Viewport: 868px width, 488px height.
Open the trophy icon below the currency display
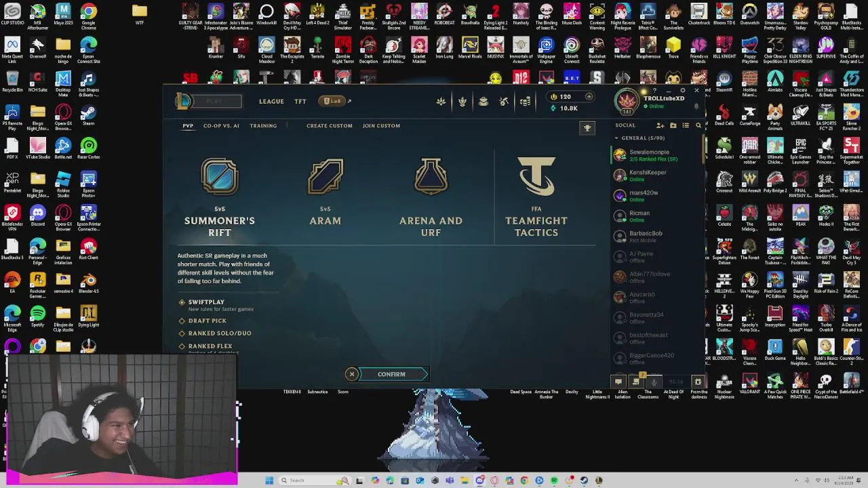pos(587,127)
